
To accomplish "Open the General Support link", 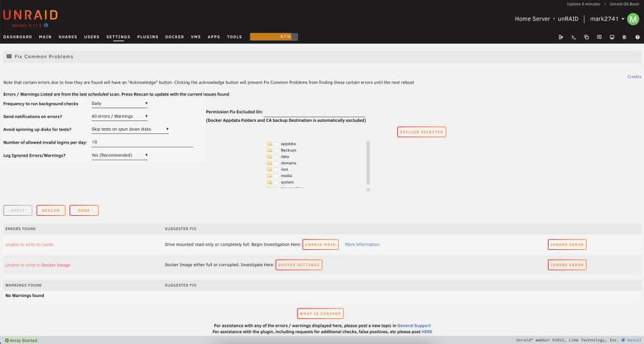I will click(x=414, y=325).
